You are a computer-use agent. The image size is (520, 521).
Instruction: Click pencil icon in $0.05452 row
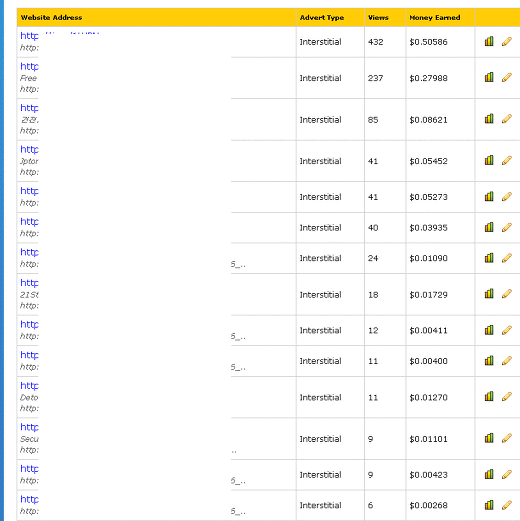[507, 160]
